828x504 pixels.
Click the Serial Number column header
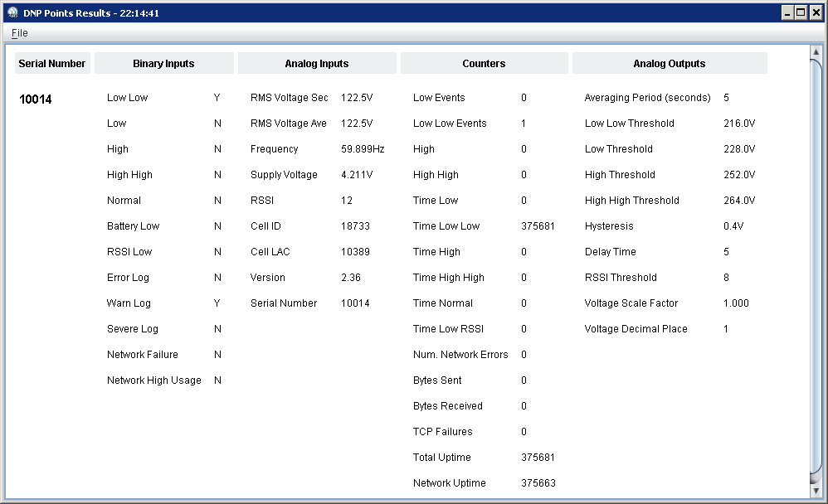[52, 63]
